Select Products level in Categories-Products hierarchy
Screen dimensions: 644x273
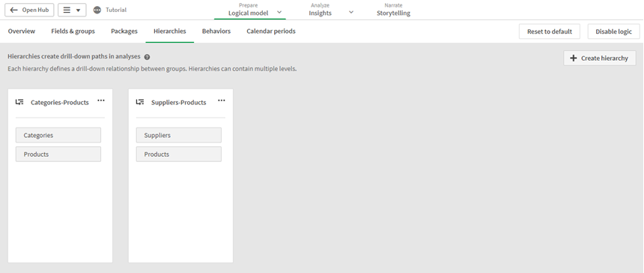tap(58, 154)
